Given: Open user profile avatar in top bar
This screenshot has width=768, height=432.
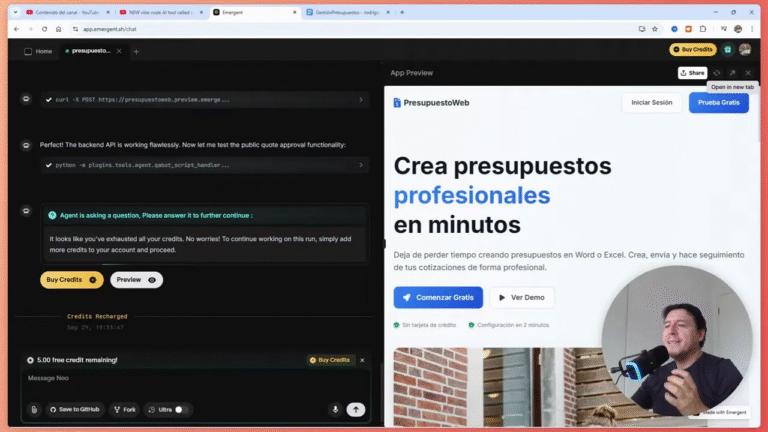Looking at the screenshot, I should click(745, 50).
